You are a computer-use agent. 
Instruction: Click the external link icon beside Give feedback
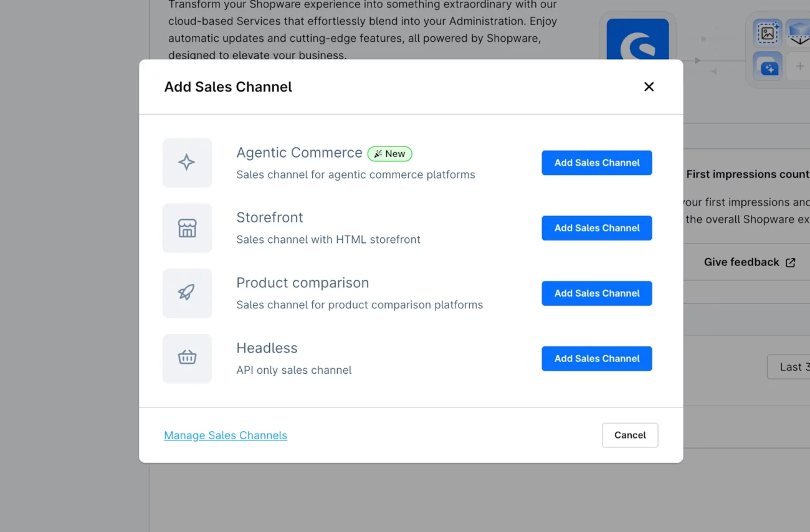790,263
